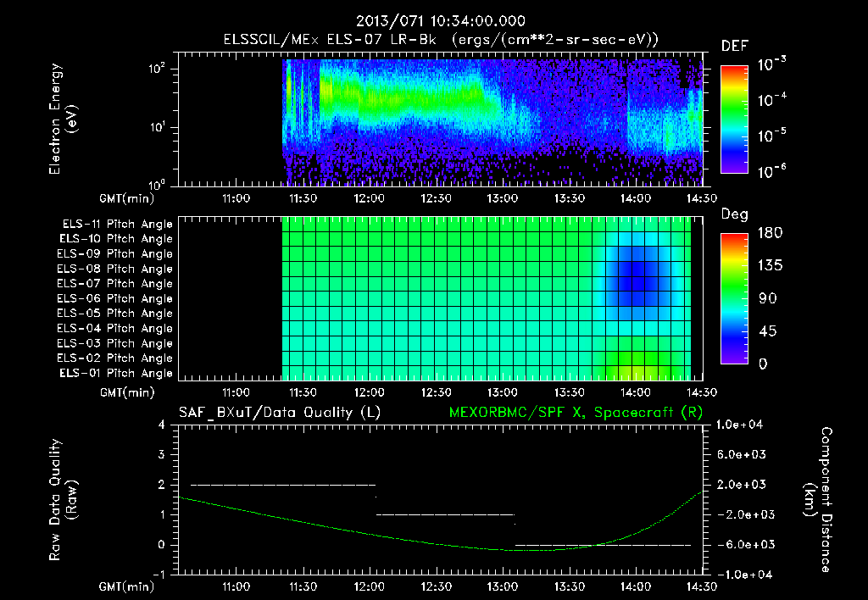This screenshot has width=868, height=600.
Task: Select the ELS-07 Pitch Angle row label
Action: pyautogui.click(x=114, y=284)
